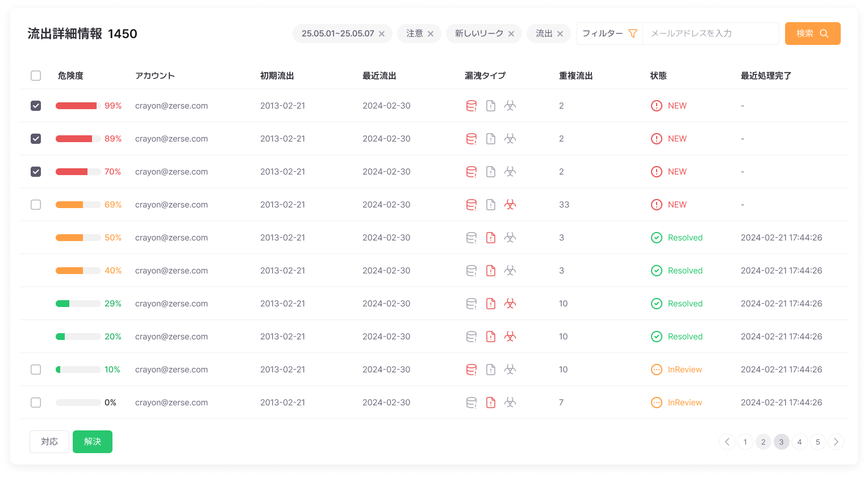The image size is (868, 477).
Task: Click the green 解決 button
Action: [x=93, y=442]
